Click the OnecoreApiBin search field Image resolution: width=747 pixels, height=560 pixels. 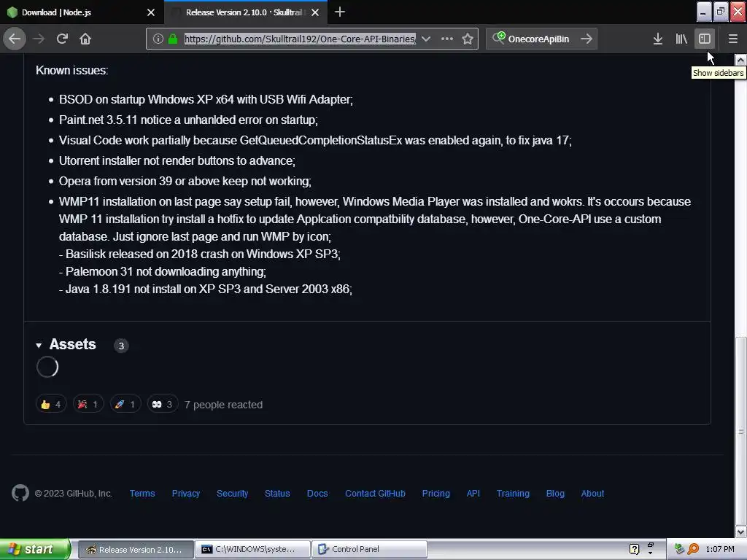click(x=538, y=39)
